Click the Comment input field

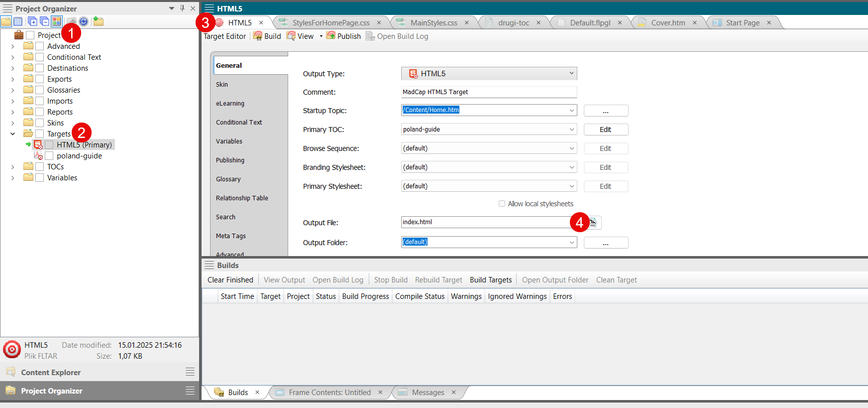[489, 92]
